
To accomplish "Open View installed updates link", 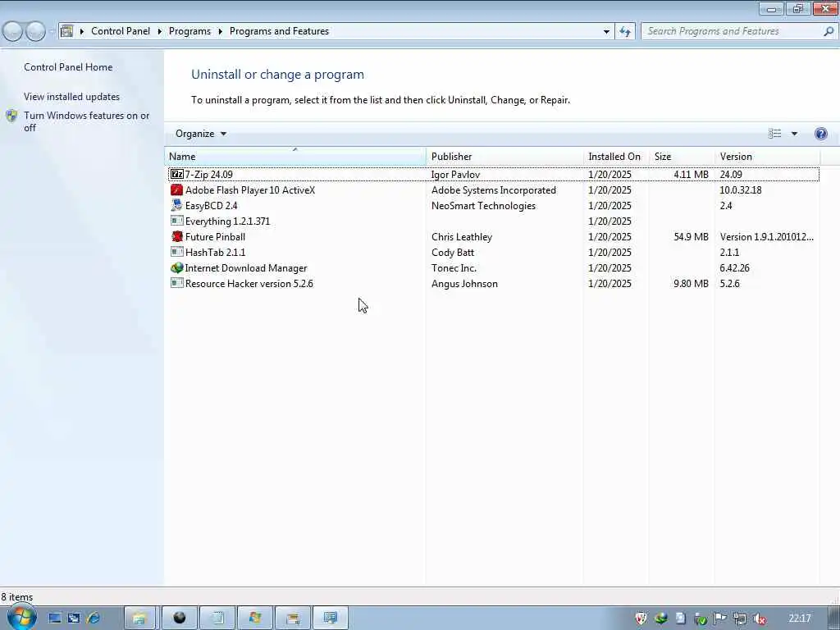I will coord(72,97).
